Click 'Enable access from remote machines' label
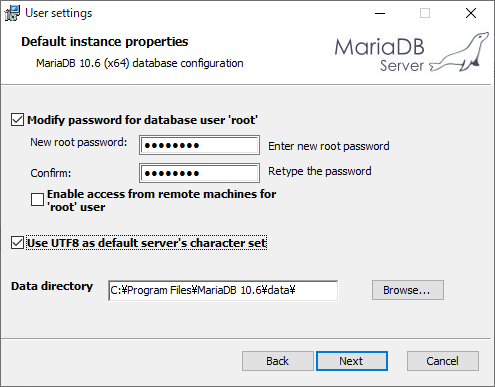The height and width of the screenshot is (387, 495). point(162,200)
